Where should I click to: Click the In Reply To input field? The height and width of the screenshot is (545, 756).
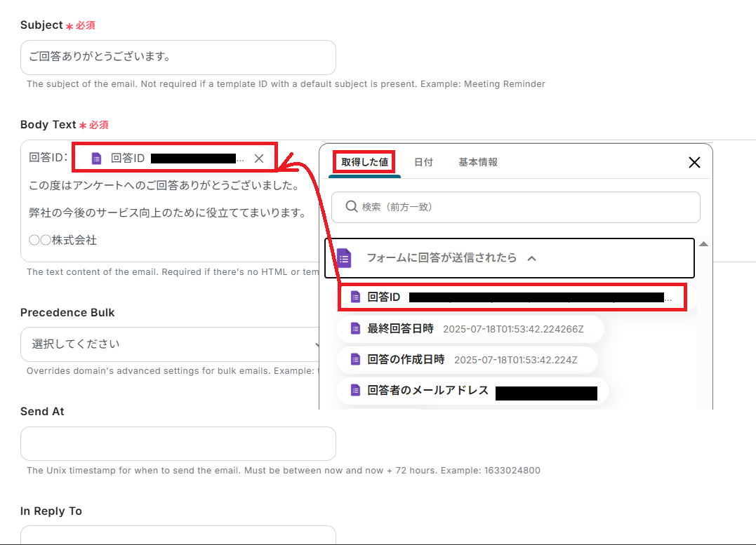click(178, 537)
